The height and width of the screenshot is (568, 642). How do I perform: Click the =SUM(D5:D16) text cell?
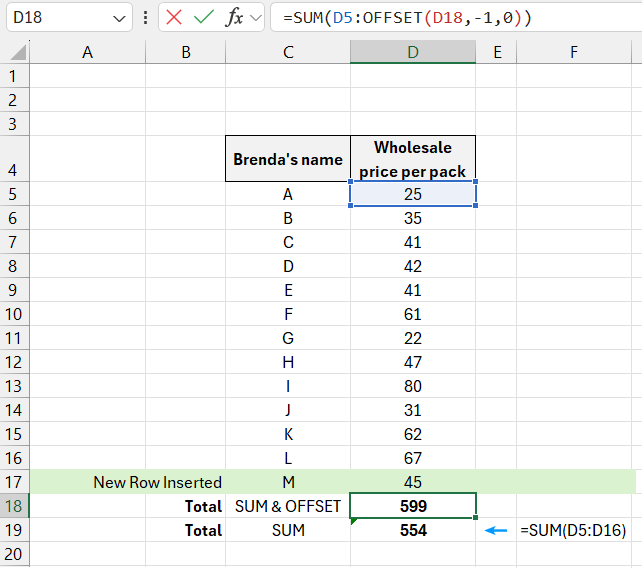click(573, 530)
